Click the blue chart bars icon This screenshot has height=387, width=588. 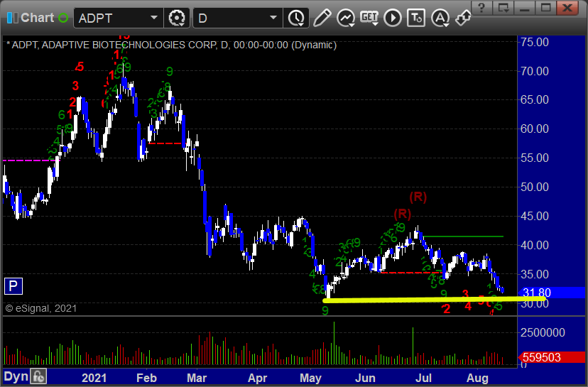[x=12, y=18]
